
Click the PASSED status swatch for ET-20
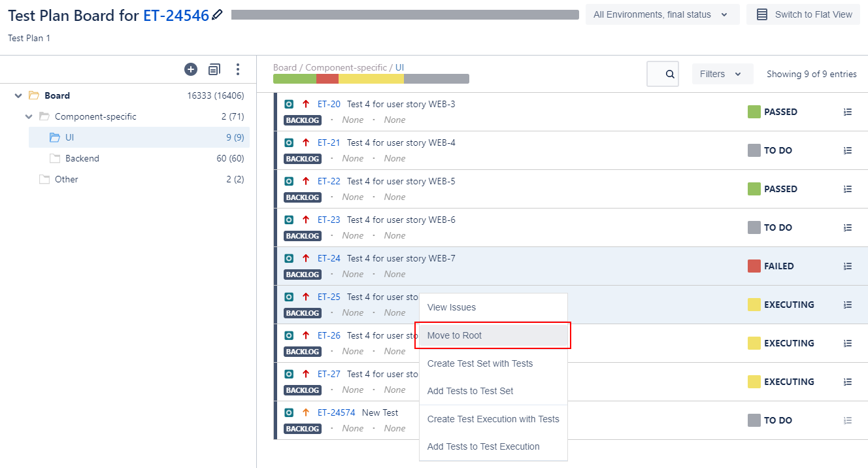coord(754,112)
